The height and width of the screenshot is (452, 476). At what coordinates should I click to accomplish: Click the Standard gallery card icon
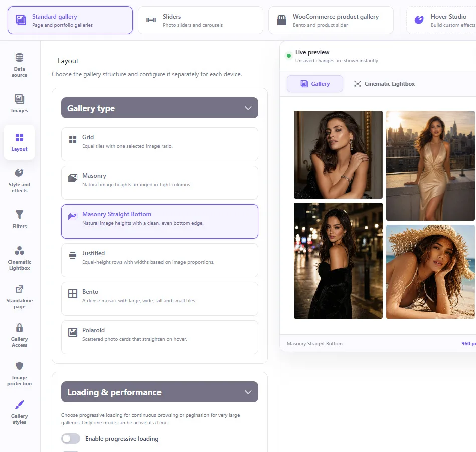pyautogui.click(x=21, y=20)
